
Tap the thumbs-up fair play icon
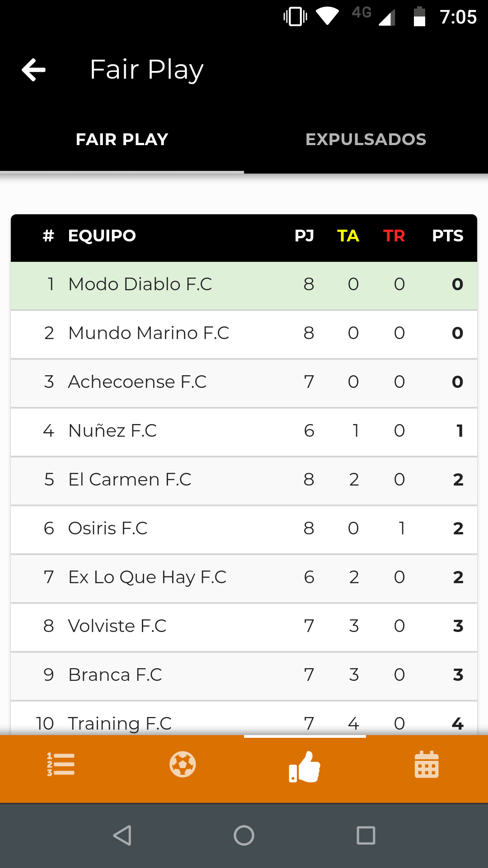[x=305, y=766]
